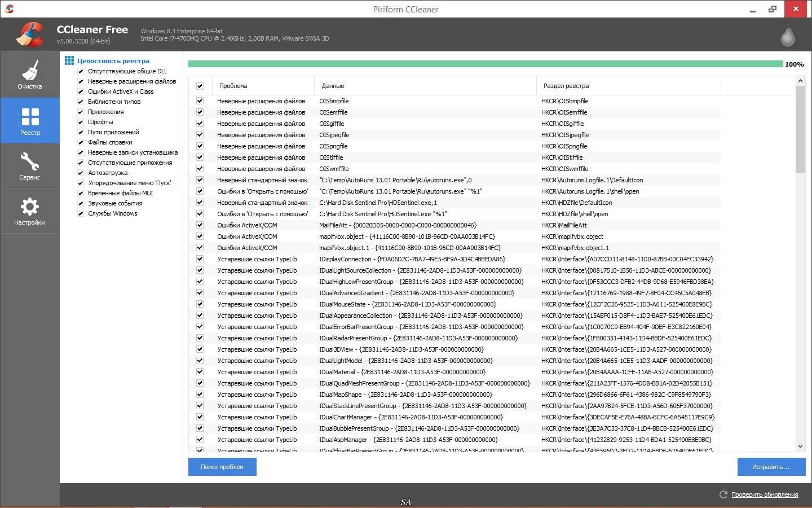Select the Целостность реестра heading
Screen dimensions: 812x508
click(113, 61)
